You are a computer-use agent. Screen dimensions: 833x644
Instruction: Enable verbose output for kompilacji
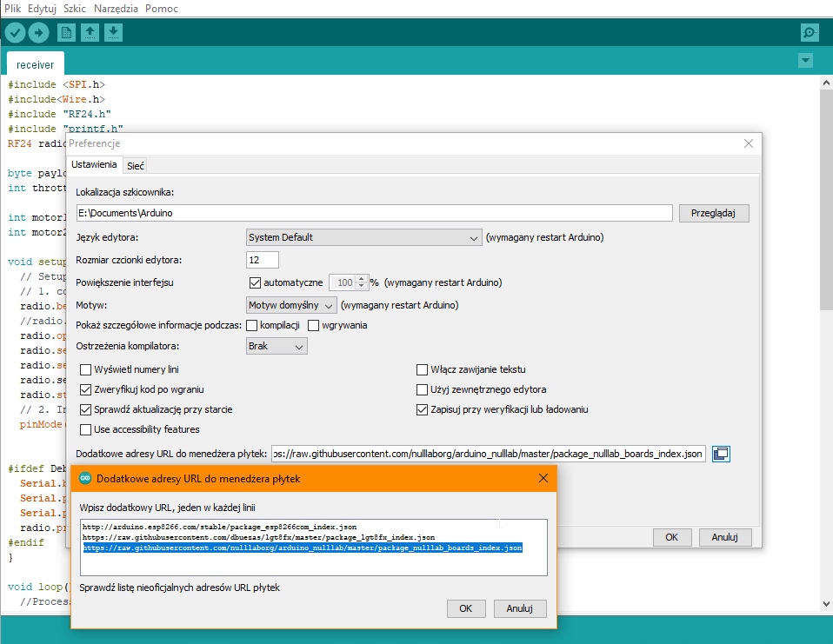(252, 325)
